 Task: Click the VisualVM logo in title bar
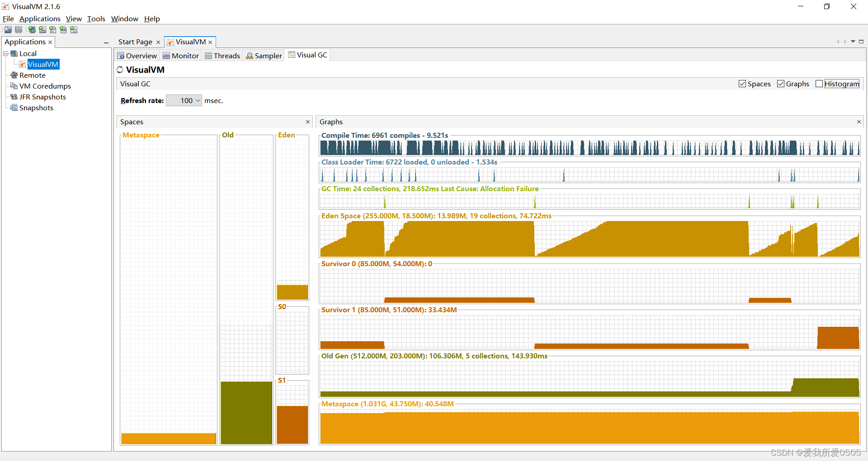(x=5, y=6)
